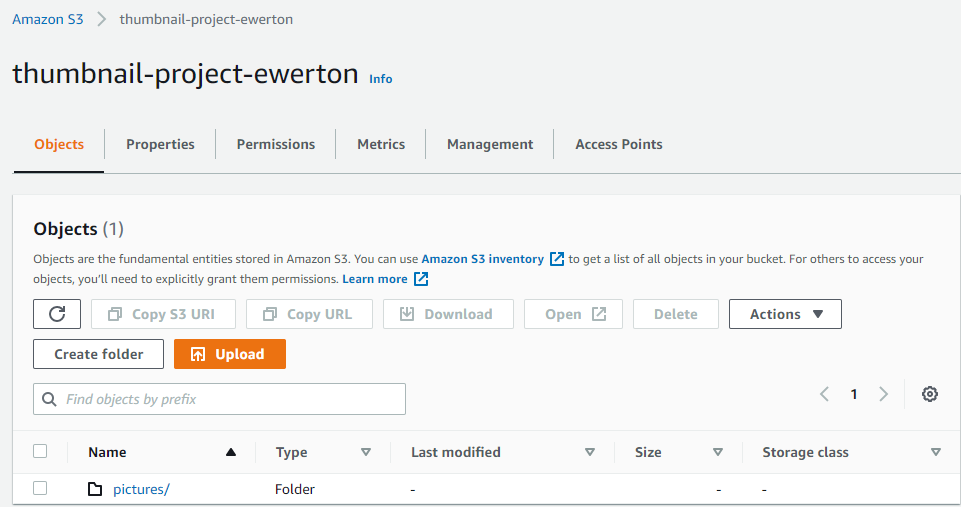The image size is (961, 507).
Task: Click the Last modified column header
Action: pos(455,452)
